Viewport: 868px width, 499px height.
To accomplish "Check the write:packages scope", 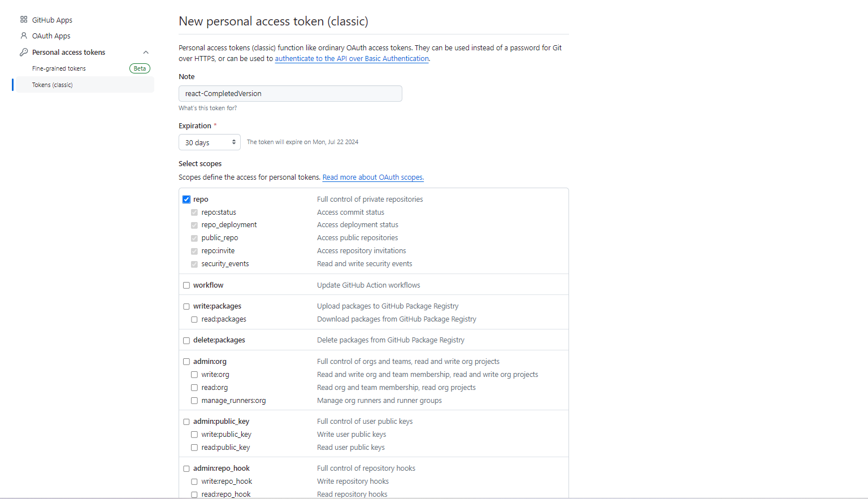I will tap(186, 306).
